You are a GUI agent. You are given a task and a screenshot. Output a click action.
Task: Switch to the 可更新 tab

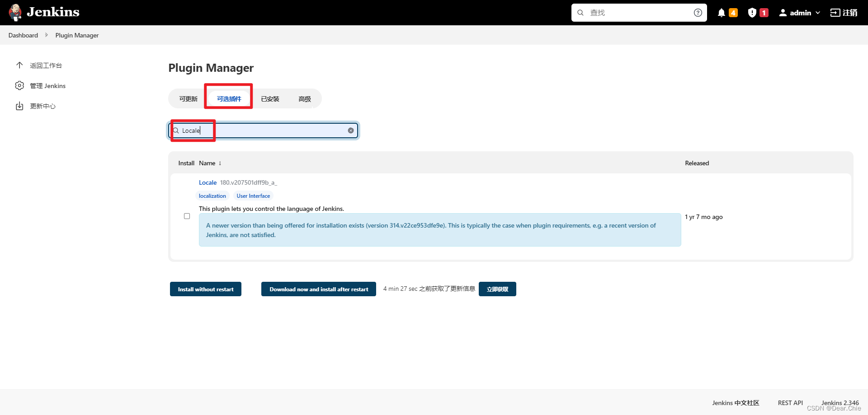tap(188, 99)
